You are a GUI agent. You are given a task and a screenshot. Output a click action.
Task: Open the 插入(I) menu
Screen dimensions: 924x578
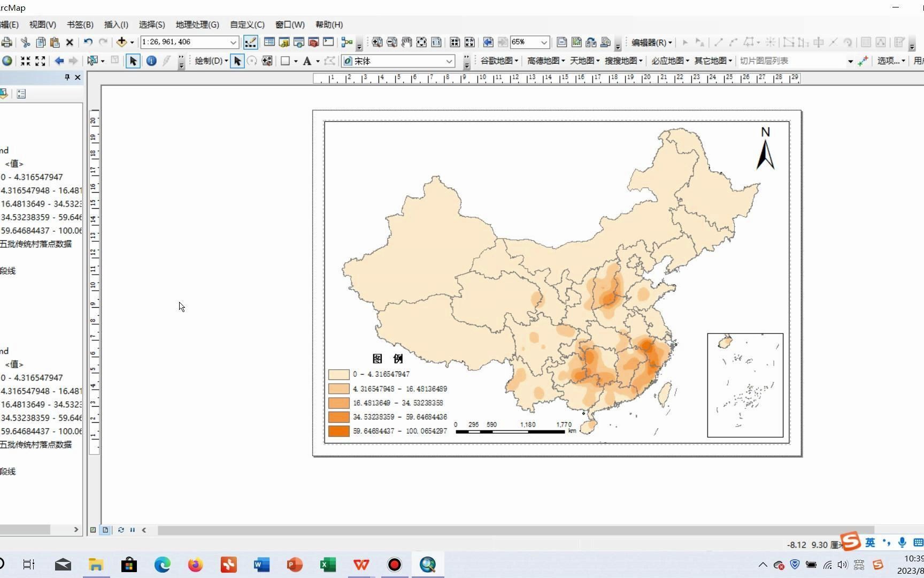click(x=116, y=25)
